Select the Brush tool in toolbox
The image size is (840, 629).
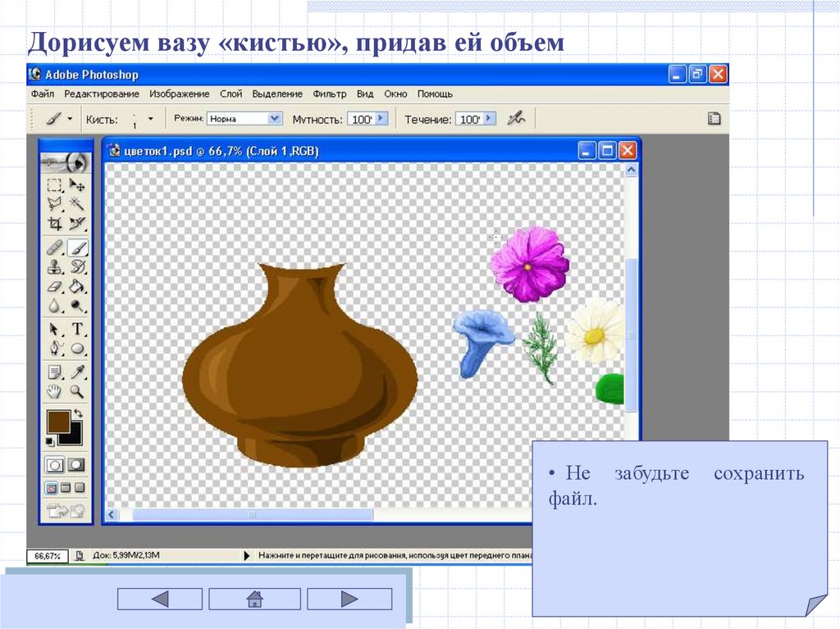click(x=78, y=248)
